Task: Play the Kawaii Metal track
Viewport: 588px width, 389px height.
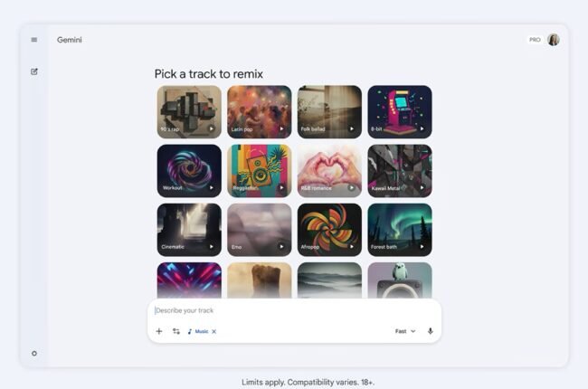Action: coord(422,187)
